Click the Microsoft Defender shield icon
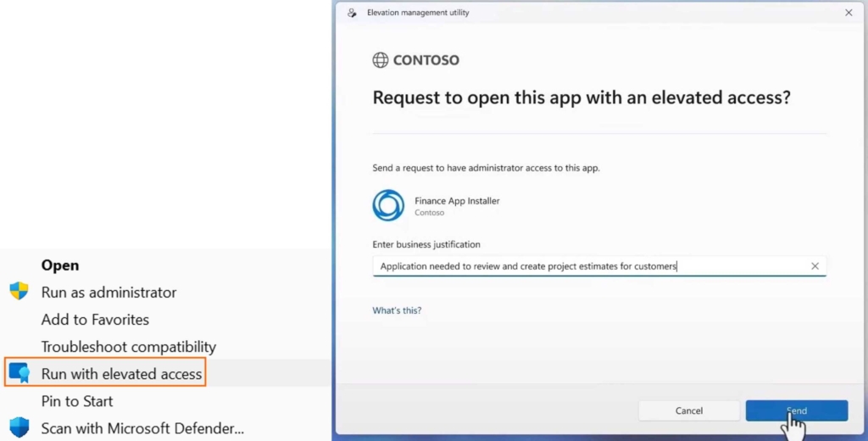This screenshot has width=868, height=441. click(19, 427)
